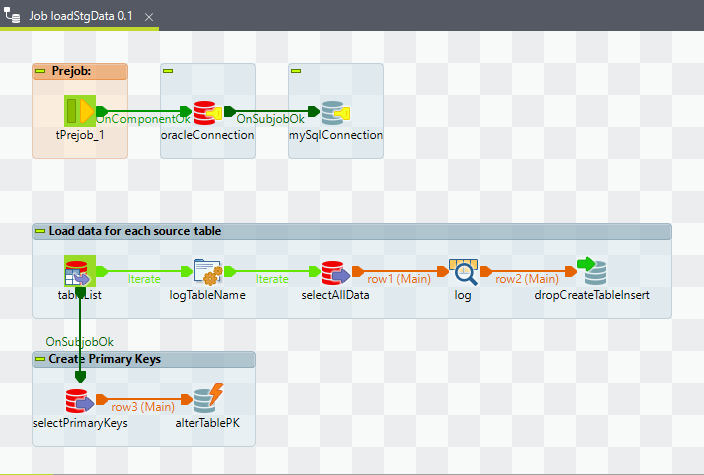The height and width of the screenshot is (475, 704).
Task: Click the dropCreateTableInsert output icon
Action: [x=592, y=271]
